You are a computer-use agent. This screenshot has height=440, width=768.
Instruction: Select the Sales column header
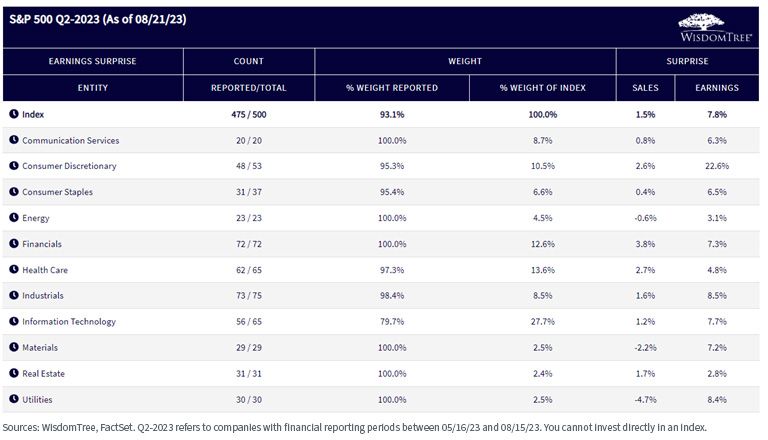[646, 88]
